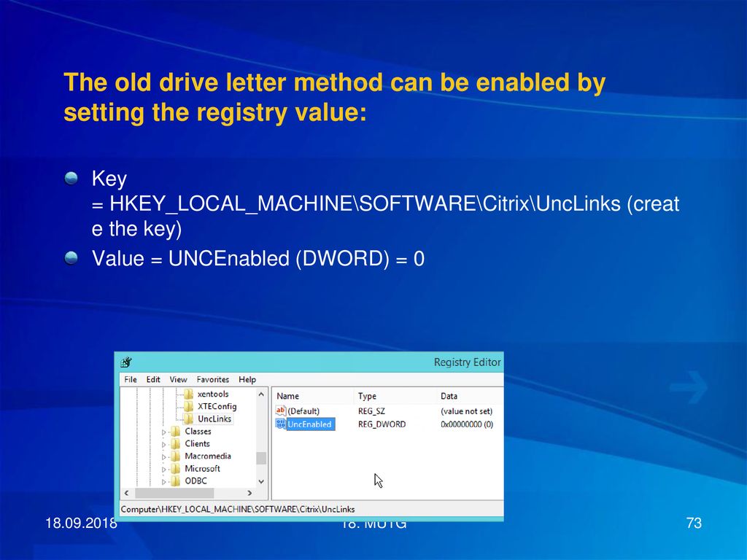The width and height of the screenshot is (747, 560).
Task: Click the (value not set) data cell
Action: 466,411
